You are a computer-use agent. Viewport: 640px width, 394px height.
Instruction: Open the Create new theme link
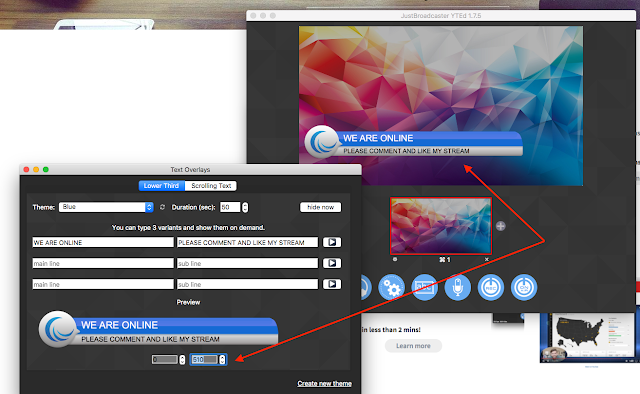pos(324,383)
